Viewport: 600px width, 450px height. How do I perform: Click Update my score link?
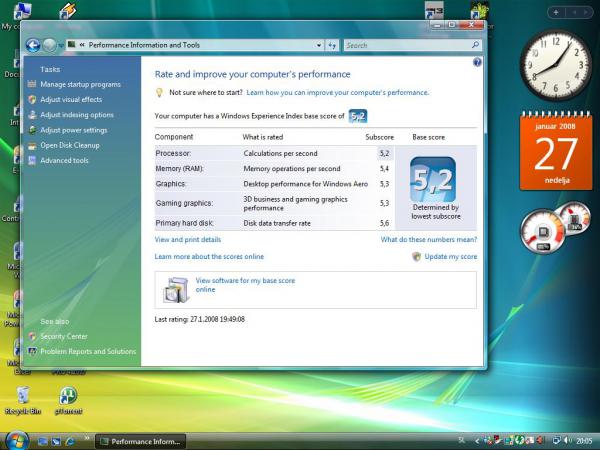point(450,256)
